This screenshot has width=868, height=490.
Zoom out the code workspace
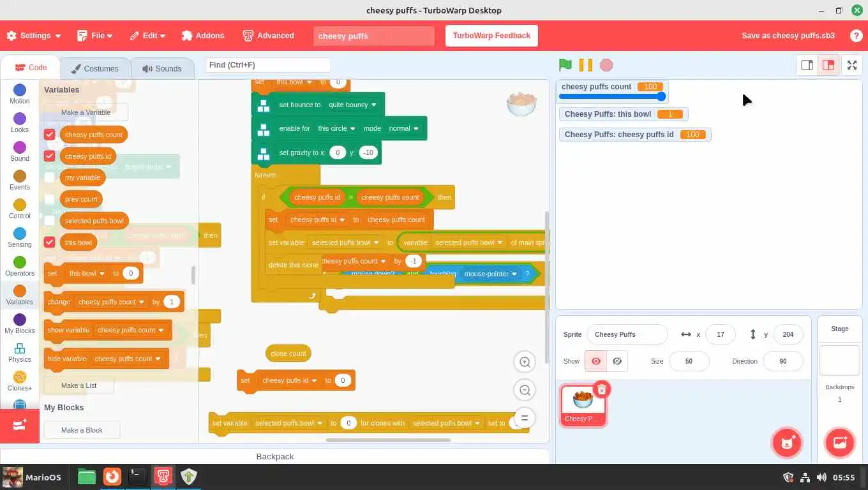point(525,390)
